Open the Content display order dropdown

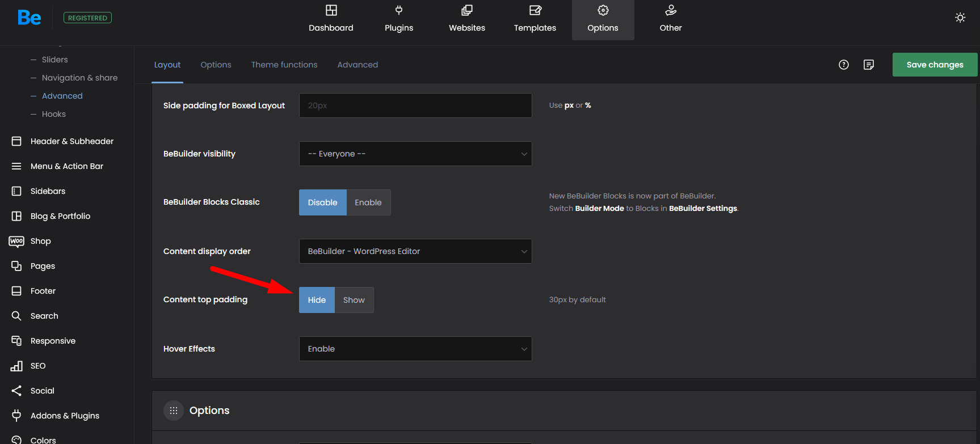tap(415, 251)
